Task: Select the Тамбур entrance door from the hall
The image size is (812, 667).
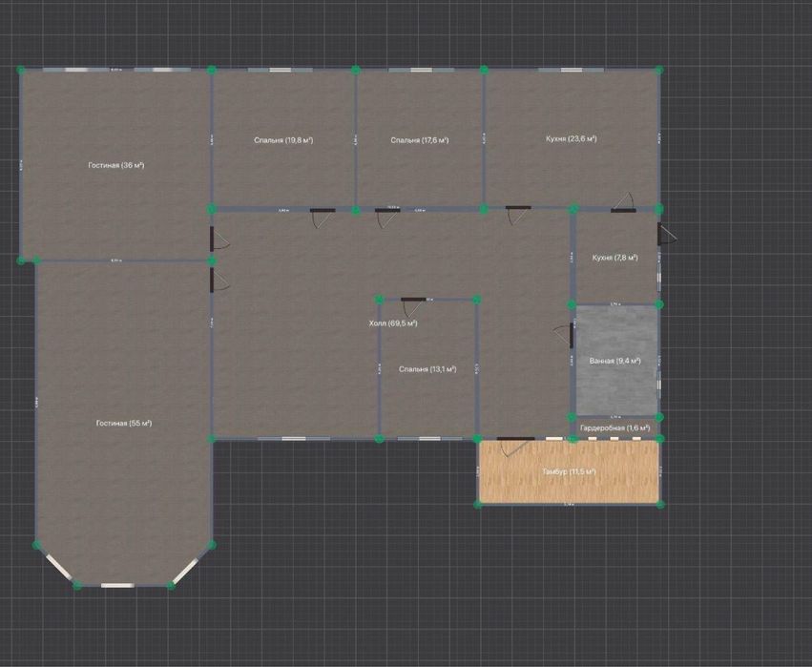Action: coord(516,447)
